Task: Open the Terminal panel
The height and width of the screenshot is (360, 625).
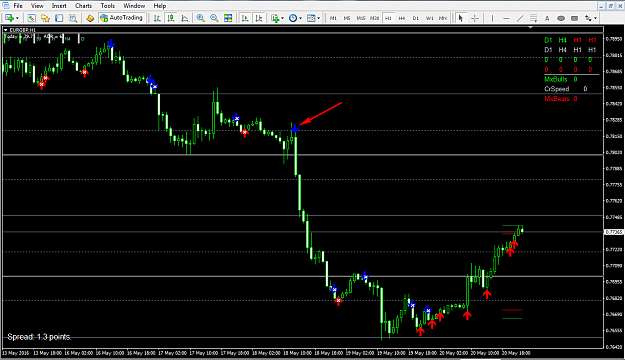Action: (x=59, y=18)
